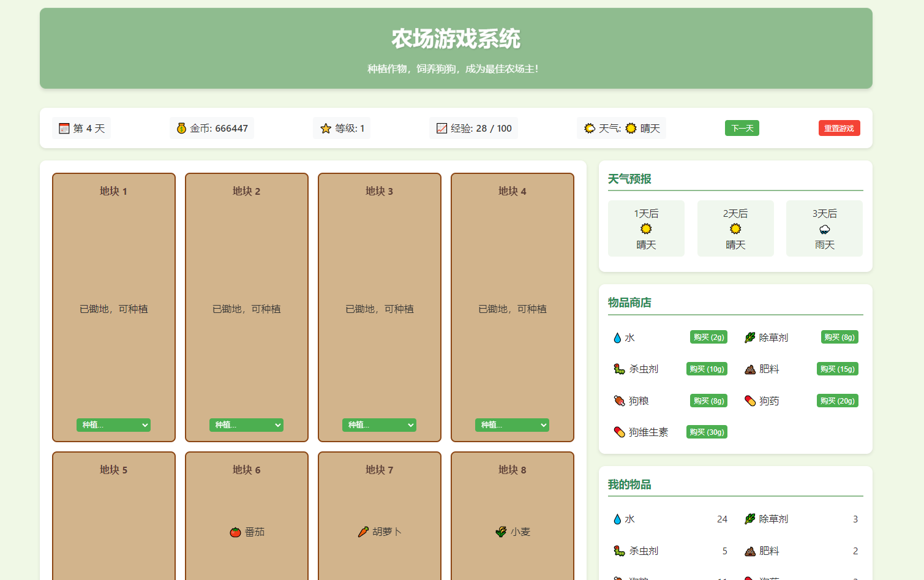Click the dog food bone icon
Image resolution: width=924 pixels, height=580 pixels.
[618, 401]
